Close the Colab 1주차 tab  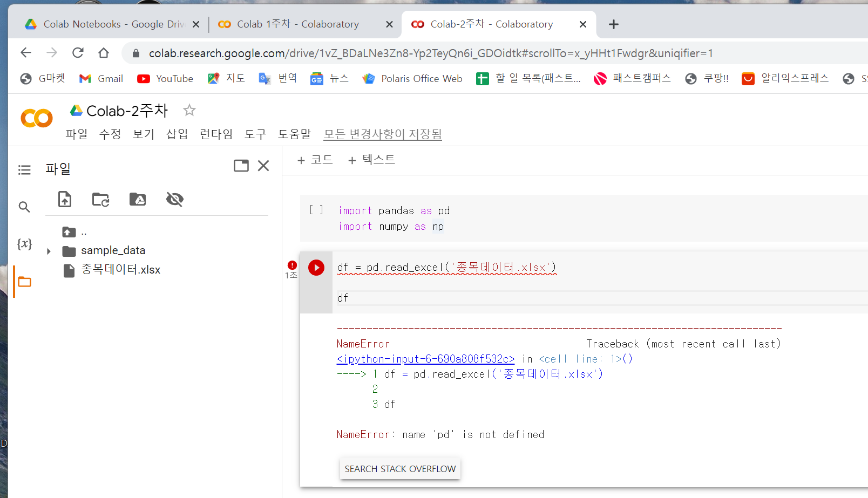tap(389, 24)
